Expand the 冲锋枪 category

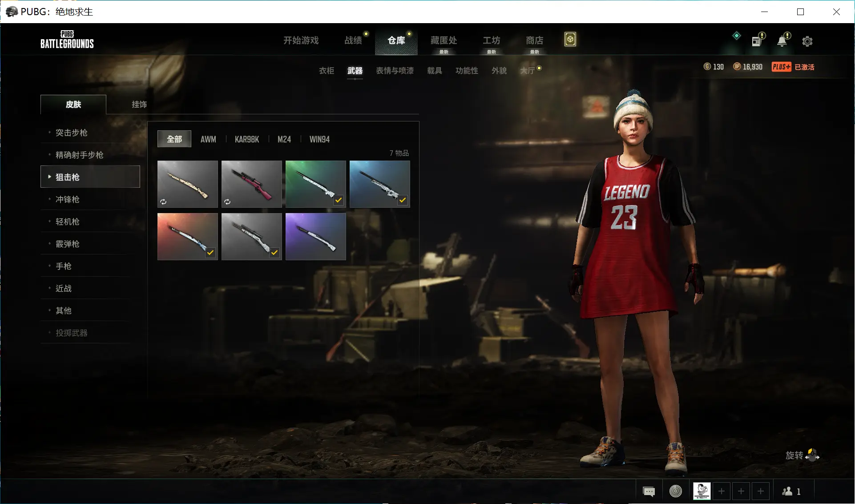click(x=90, y=199)
